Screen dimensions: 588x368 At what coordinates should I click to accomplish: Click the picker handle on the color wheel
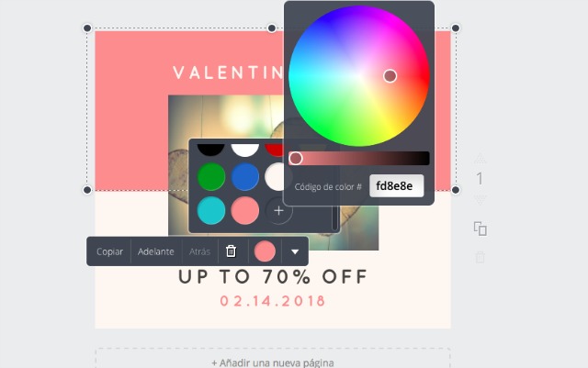[x=390, y=76]
